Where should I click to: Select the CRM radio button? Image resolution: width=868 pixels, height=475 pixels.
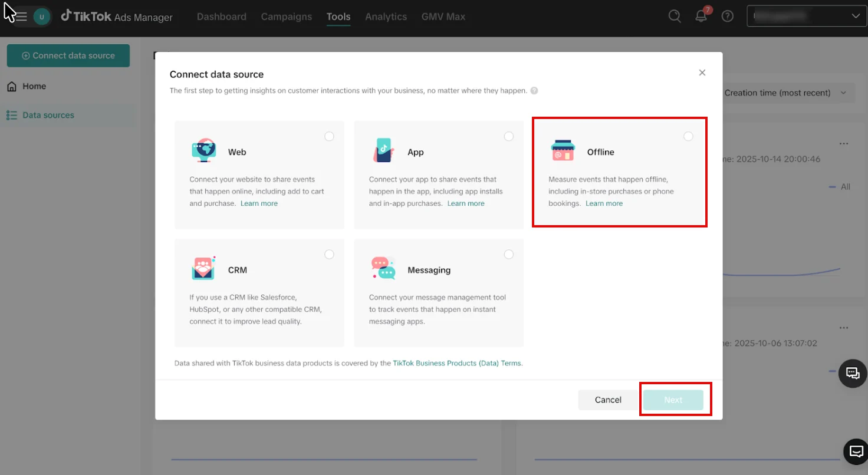(x=329, y=255)
